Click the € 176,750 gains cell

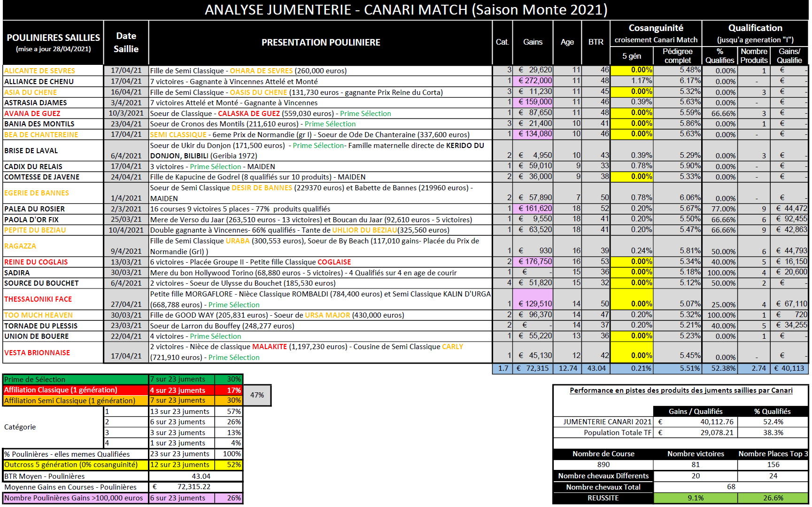[533, 262]
